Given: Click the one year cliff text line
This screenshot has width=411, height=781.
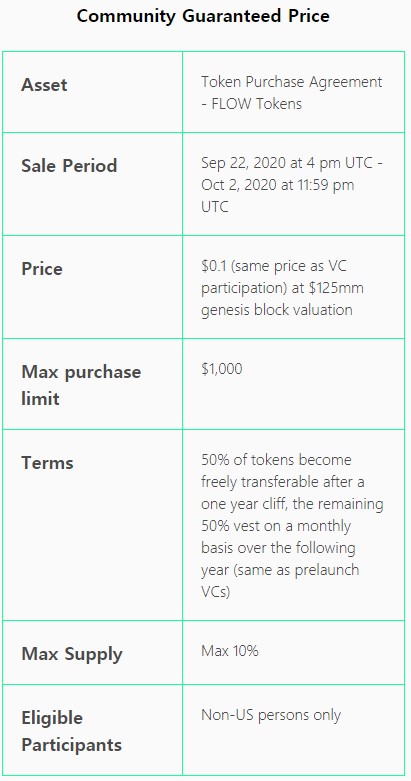Looking at the screenshot, I should pyautogui.click(x=292, y=504).
